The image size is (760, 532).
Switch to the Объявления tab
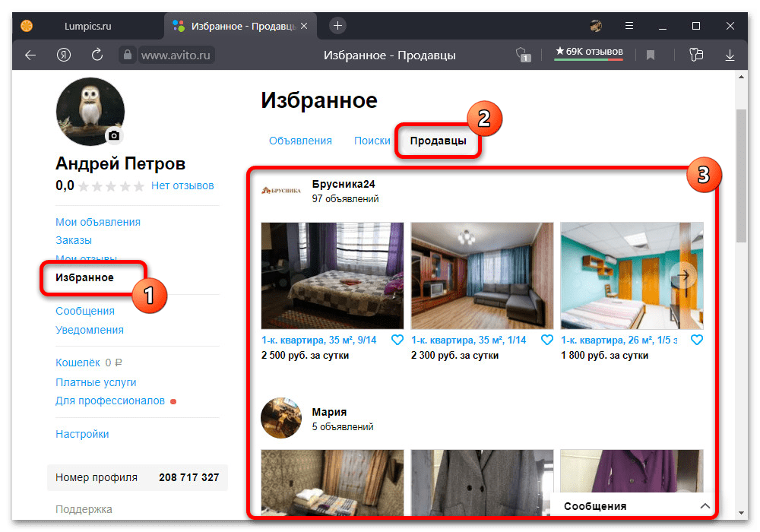coord(300,141)
